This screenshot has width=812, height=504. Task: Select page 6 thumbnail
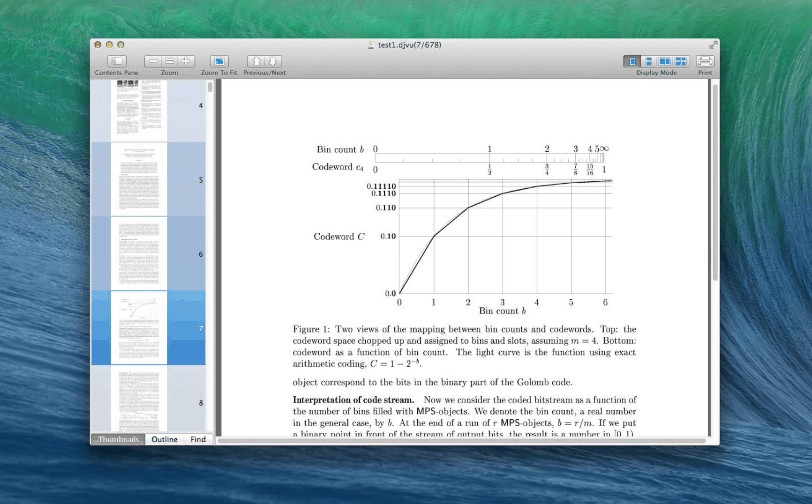pyautogui.click(x=139, y=253)
